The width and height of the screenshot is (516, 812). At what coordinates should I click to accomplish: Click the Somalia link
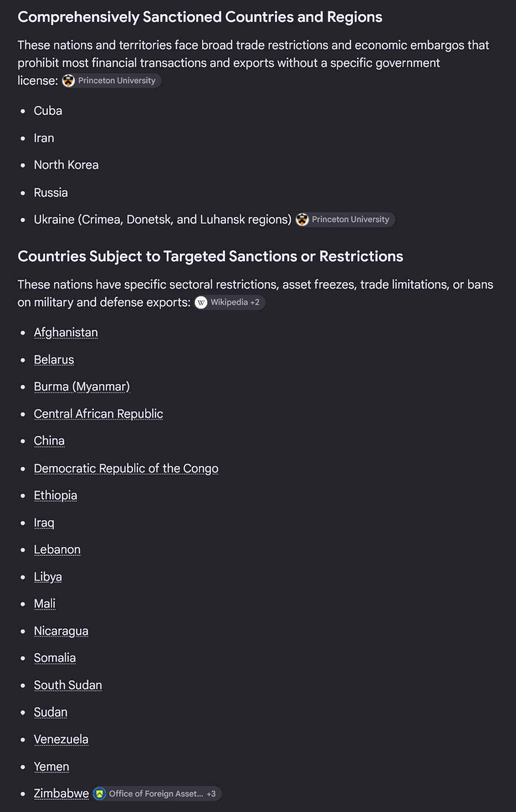coord(55,658)
